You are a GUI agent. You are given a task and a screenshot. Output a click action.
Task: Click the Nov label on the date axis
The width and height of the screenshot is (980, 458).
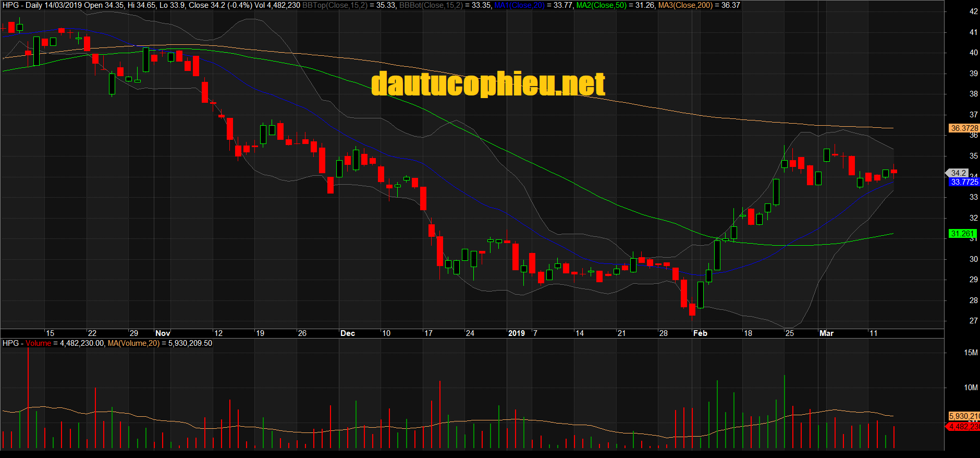tap(163, 333)
